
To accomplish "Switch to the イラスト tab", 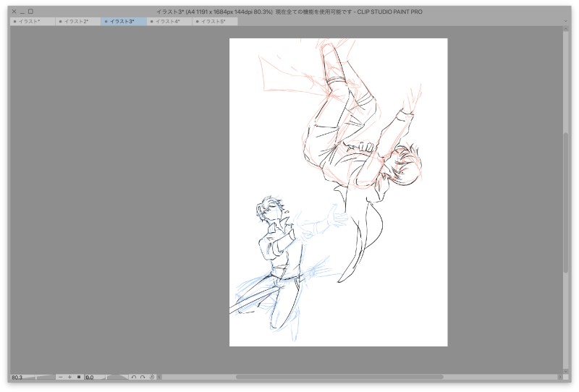I will pyautogui.click(x=33, y=22).
